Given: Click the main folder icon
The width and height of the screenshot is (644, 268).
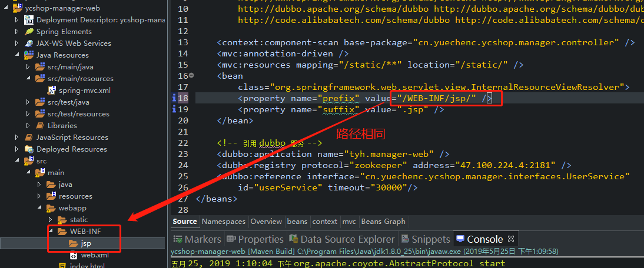Looking at the screenshot, I should coord(40,173).
